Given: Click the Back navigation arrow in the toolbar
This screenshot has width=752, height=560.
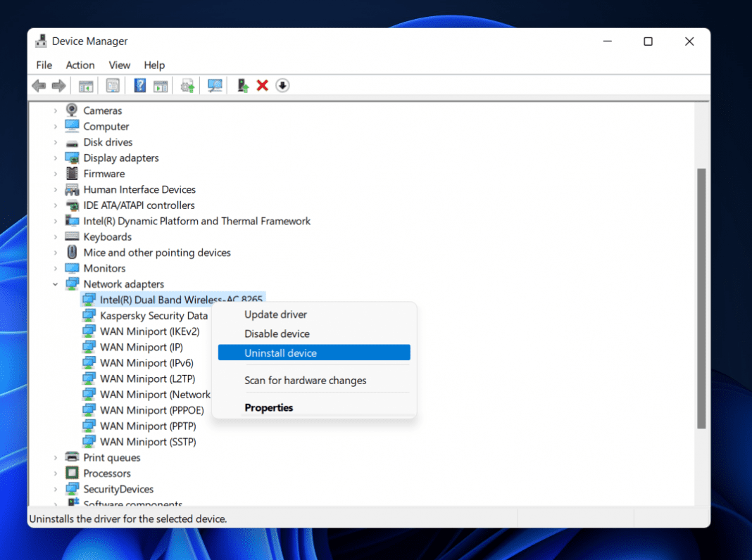Looking at the screenshot, I should tap(39, 85).
